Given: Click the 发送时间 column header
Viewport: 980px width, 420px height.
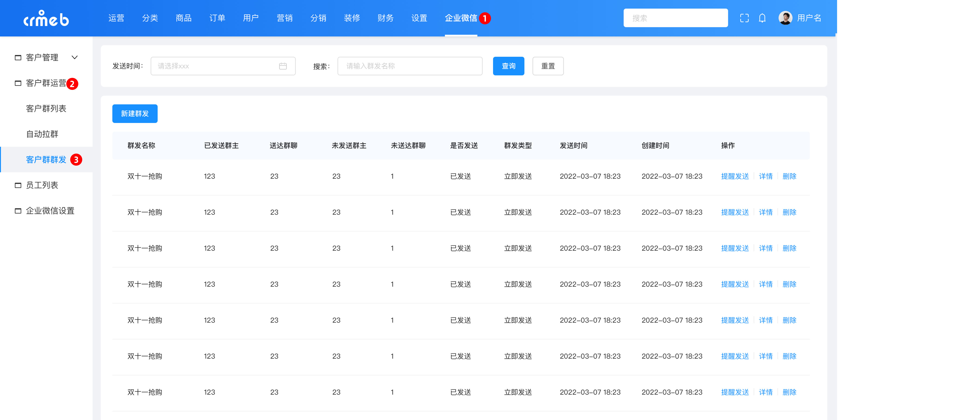Looking at the screenshot, I should pyautogui.click(x=573, y=146).
